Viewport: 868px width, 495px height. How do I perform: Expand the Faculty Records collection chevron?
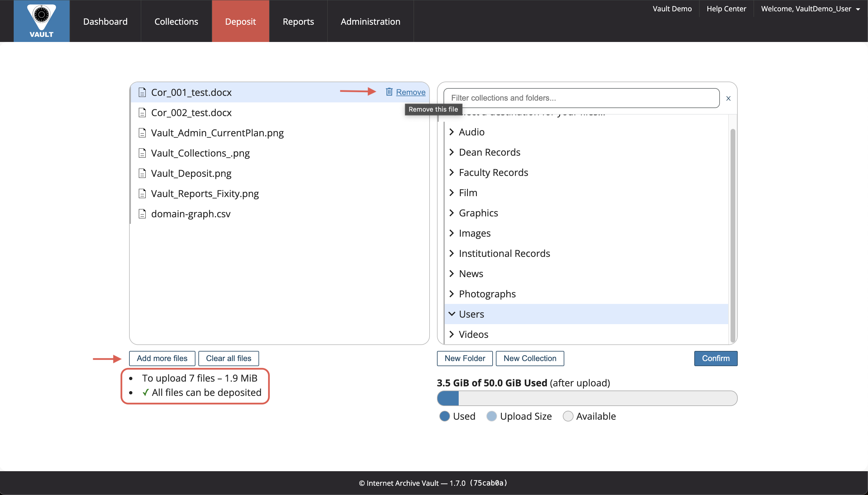point(452,172)
